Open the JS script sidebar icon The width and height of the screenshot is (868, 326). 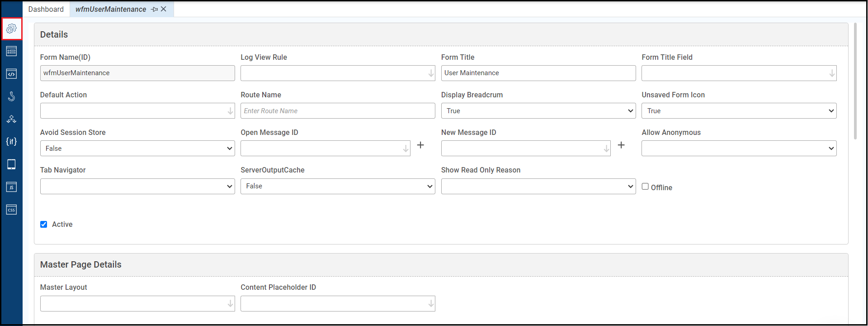coord(12,187)
